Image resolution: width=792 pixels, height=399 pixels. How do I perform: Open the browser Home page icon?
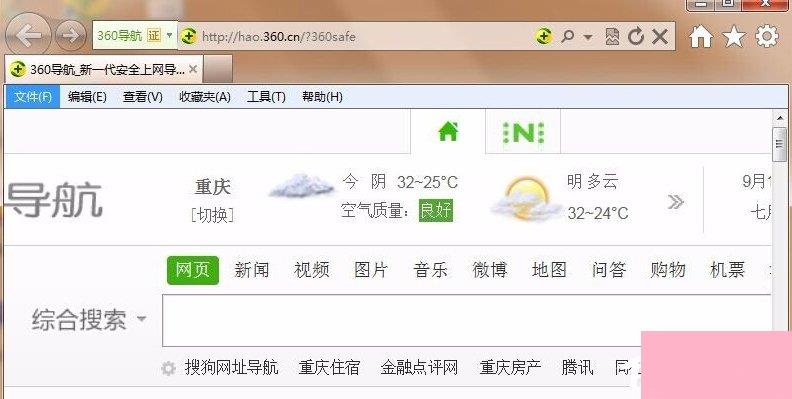click(702, 36)
